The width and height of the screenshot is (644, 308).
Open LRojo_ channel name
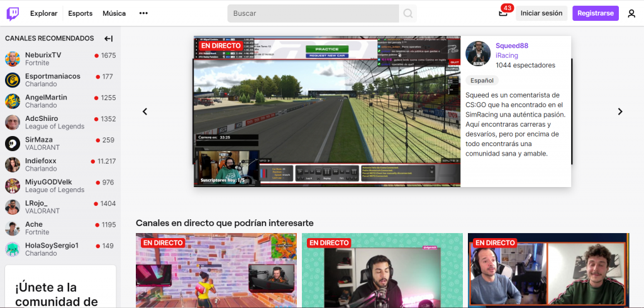pos(36,203)
